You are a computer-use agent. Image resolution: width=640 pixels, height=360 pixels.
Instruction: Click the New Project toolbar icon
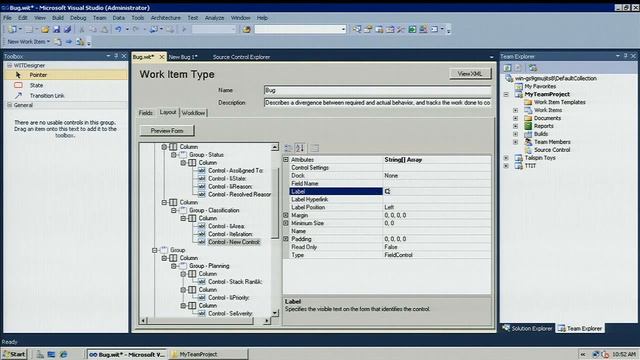(x=12, y=29)
